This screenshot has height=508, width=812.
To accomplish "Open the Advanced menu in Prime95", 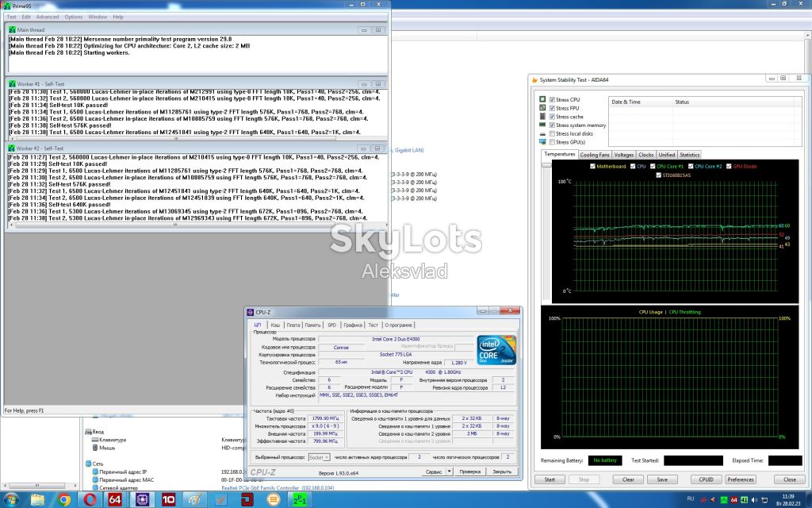I will [x=47, y=17].
